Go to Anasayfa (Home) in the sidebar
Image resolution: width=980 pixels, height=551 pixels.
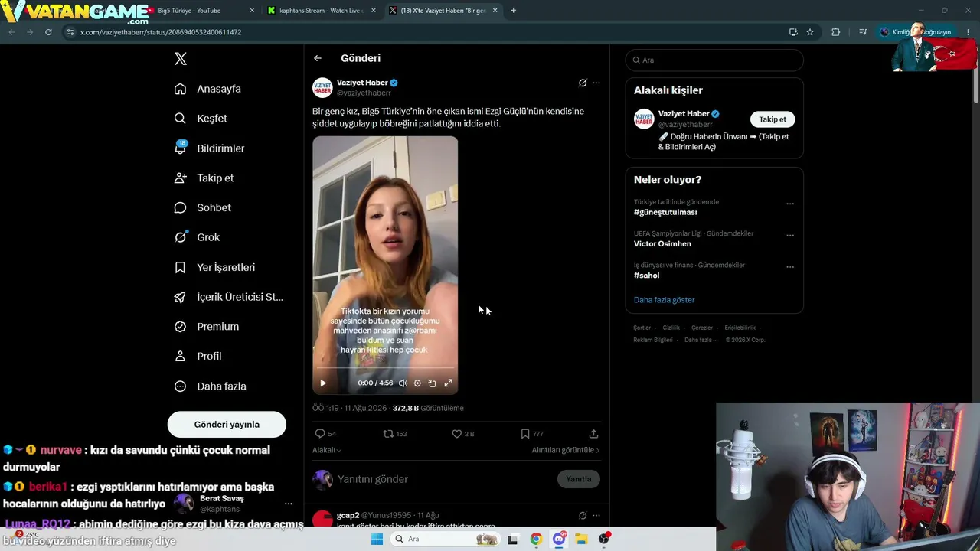click(207, 89)
